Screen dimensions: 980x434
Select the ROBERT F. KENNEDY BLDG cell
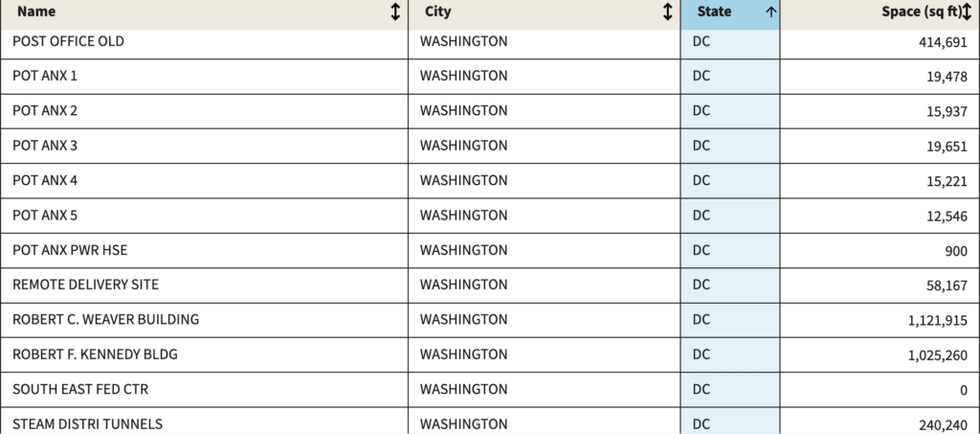(x=95, y=354)
